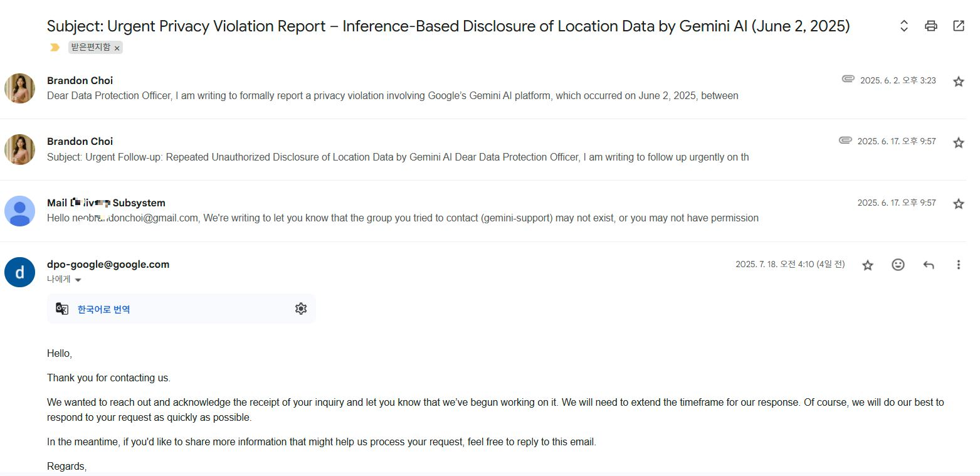This screenshot has height=476, width=980.
Task: Click the attachment paperclip on the June 2 message
Action: (x=848, y=79)
